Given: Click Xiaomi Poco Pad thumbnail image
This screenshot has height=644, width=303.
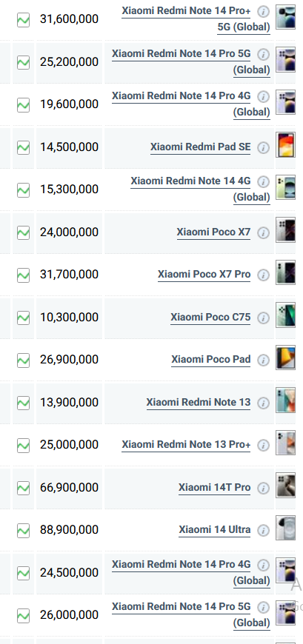Looking at the screenshot, I should (x=285, y=358).
